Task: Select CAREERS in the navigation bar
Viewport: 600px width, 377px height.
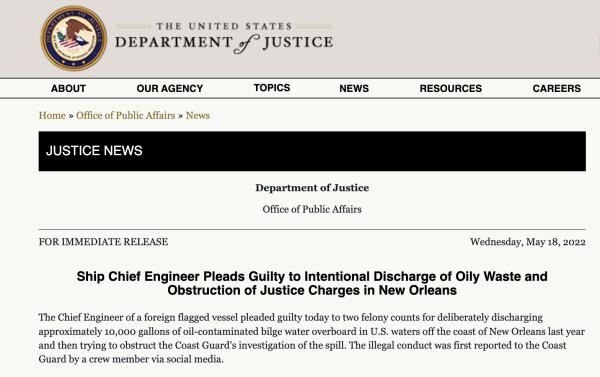Action: point(556,88)
